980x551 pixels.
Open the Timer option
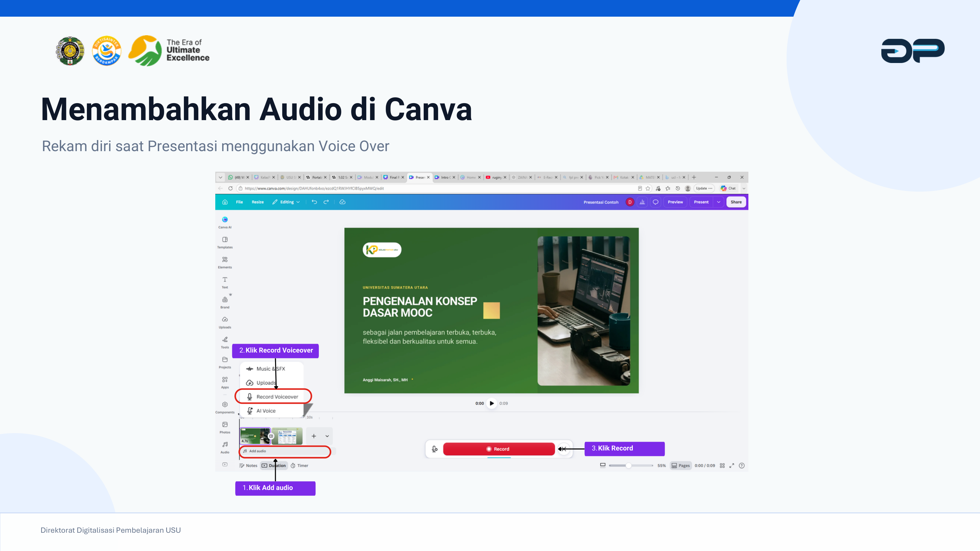click(x=300, y=465)
